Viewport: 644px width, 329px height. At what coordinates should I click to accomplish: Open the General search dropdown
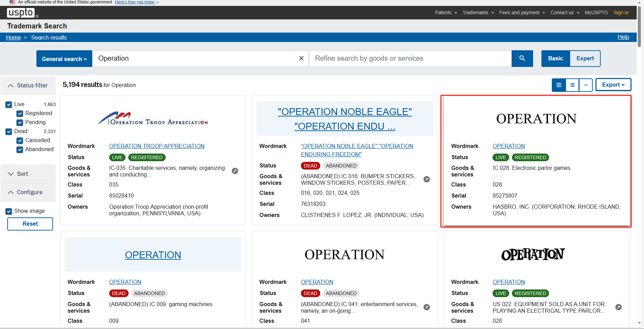click(64, 59)
